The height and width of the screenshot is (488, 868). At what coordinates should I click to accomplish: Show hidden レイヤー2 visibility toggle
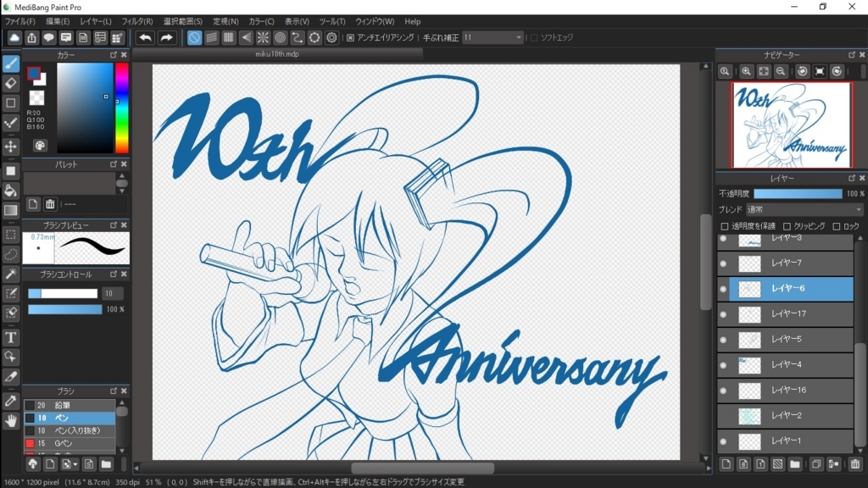[x=723, y=416]
